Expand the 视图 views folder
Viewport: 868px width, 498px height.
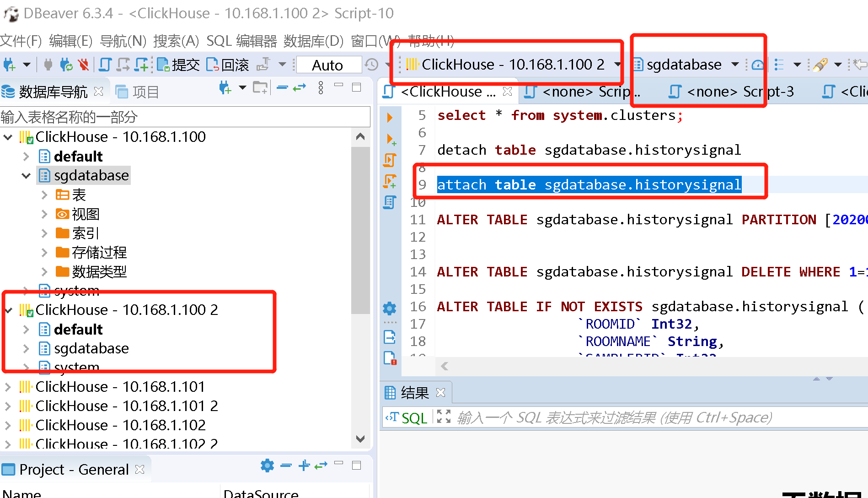44,214
